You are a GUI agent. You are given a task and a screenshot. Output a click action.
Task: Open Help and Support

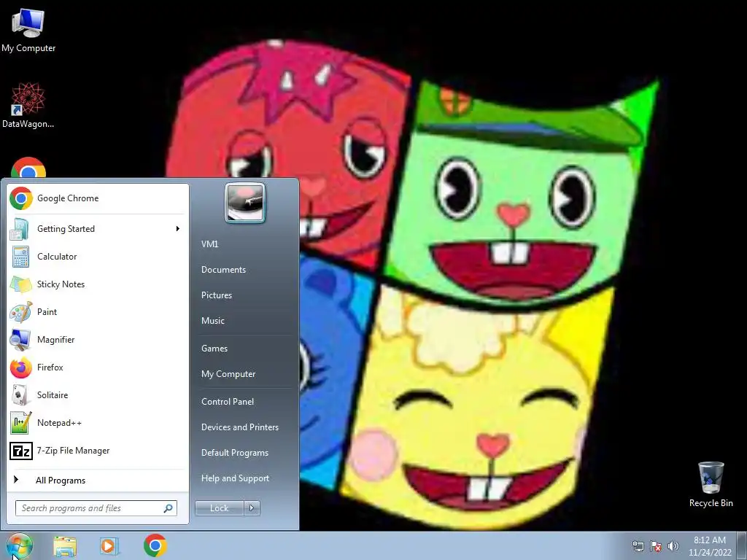coord(245,478)
